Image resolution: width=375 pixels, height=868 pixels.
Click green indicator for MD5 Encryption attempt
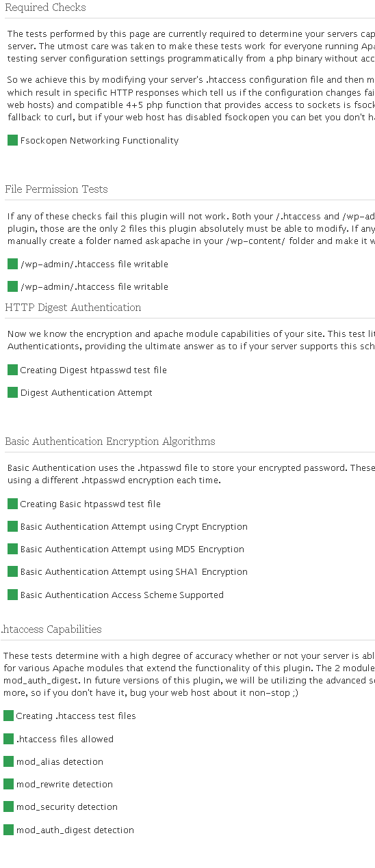click(x=12, y=549)
